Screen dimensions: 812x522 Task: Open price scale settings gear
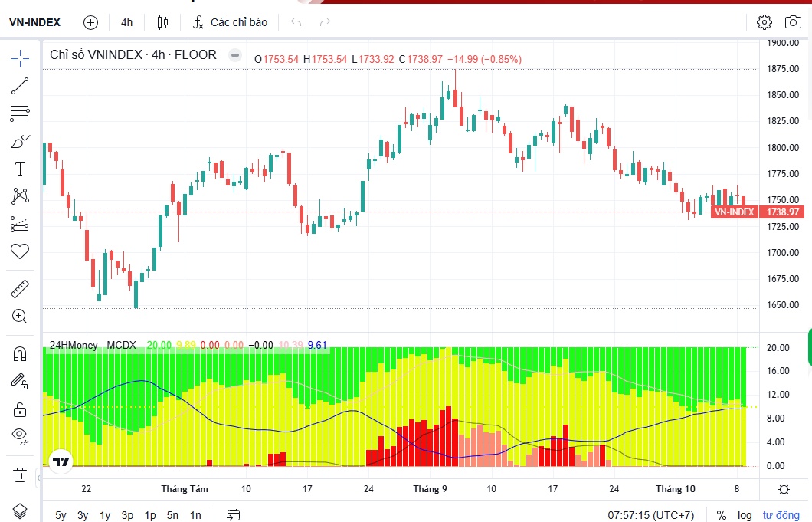pos(784,489)
